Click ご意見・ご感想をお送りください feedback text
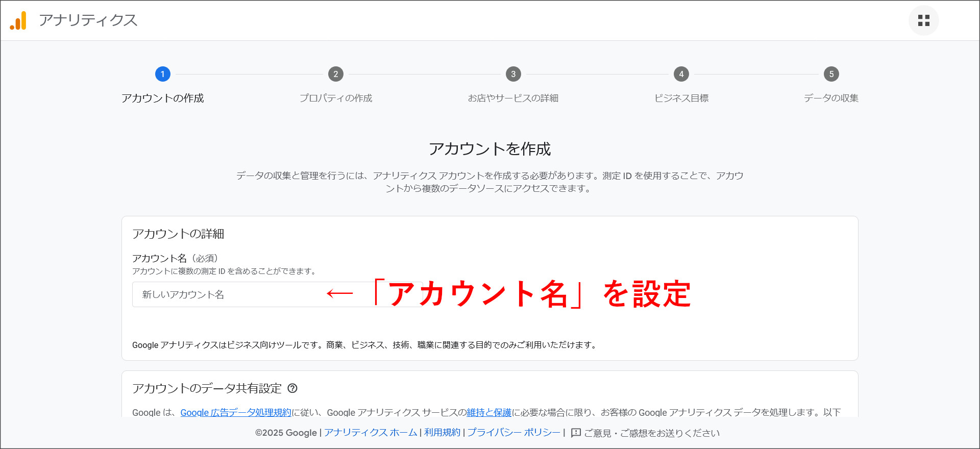This screenshot has height=449, width=980. click(652, 433)
